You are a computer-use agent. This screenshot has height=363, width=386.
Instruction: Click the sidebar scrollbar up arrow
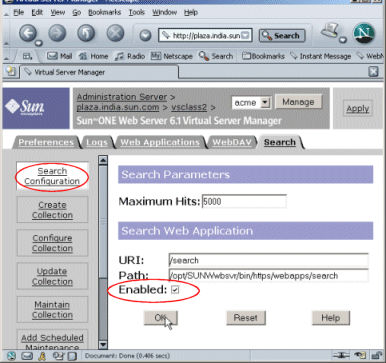pos(103,160)
